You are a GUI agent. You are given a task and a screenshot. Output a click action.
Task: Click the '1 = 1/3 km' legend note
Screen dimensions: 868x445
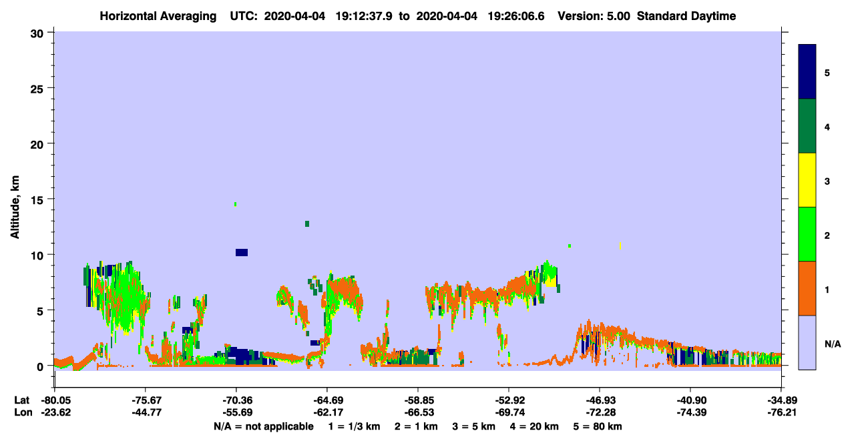(353, 426)
